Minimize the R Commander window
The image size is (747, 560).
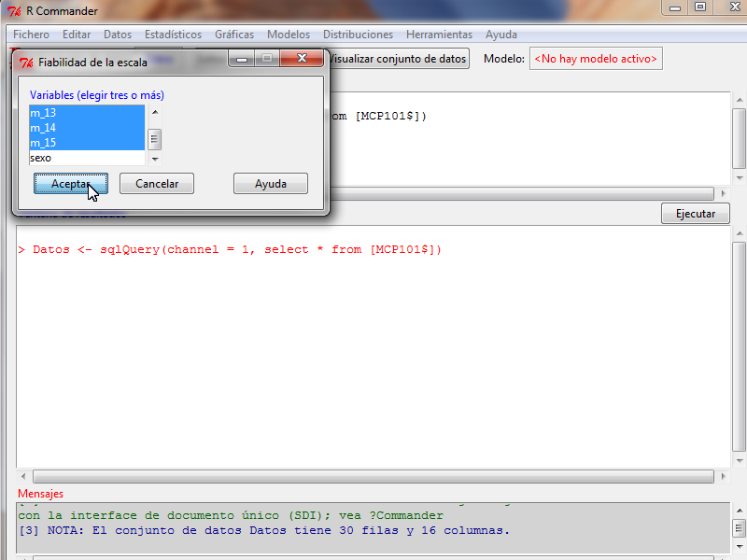(x=674, y=7)
